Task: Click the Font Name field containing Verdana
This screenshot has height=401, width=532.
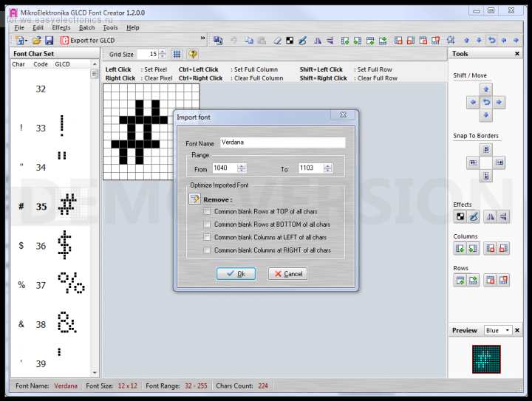Action: pyautogui.click(x=282, y=143)
